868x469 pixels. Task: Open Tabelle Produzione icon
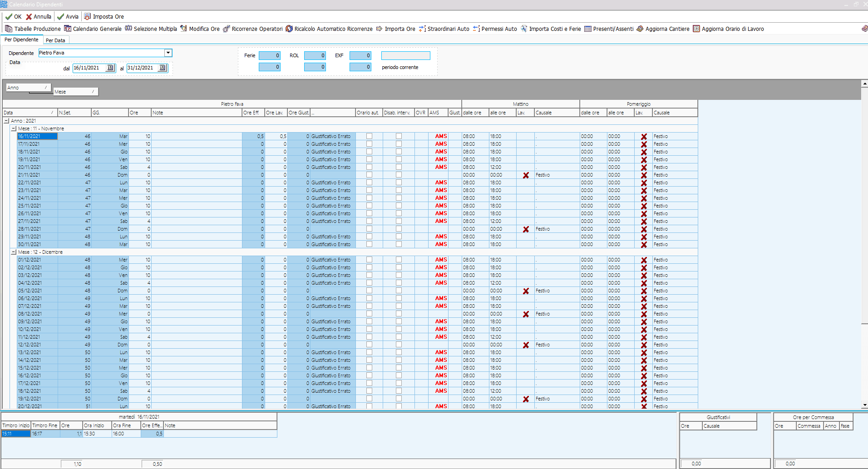pos(9,29)
